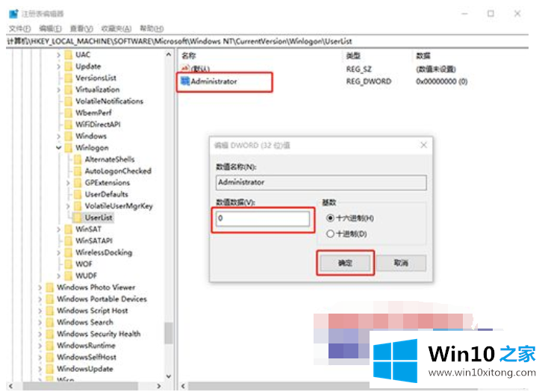The image size is (545, 392).
Task: Click the 名称 column header
Action: click(x=189, y=55)
